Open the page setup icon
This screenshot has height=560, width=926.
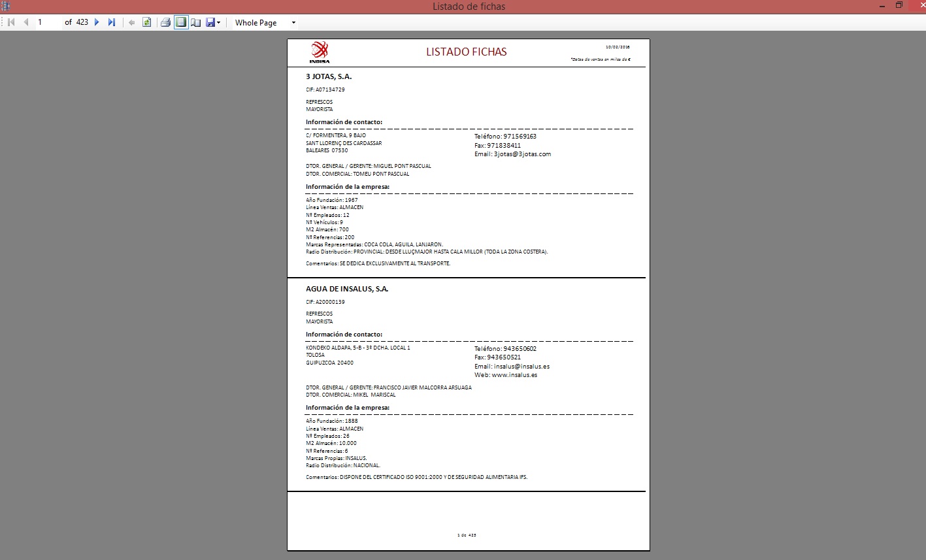pos(195,22)
